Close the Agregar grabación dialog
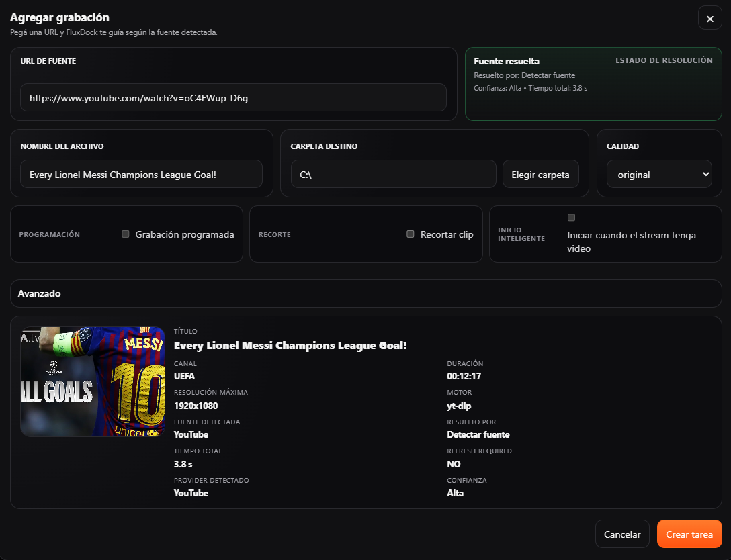Image resolution: width=731 pixels, height=560 pixels. pyautogui.click(x=709, y=19)
